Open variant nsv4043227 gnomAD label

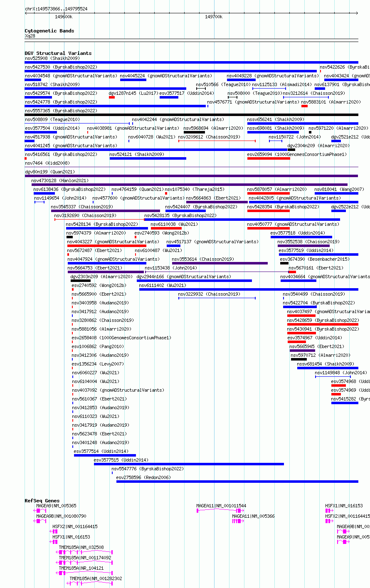pyautogui.click(x=113, y=242)
